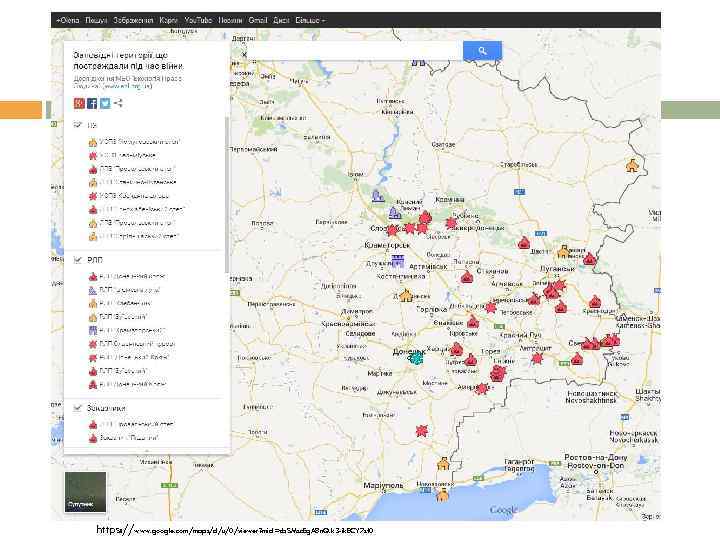Screen dimensions: 720x540
Task: Toggle the Заказники layer checkbox
Action: tap(78, 408)
